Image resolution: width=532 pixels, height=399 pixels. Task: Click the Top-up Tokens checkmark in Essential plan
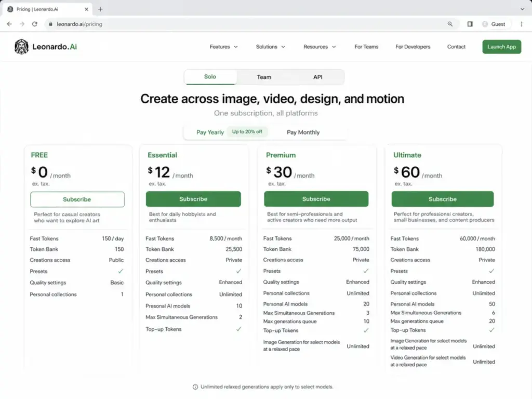coord(239,329)
